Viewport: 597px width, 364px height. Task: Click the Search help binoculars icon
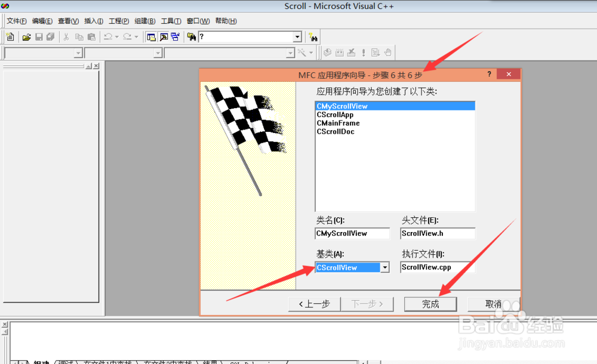click(x=313, y=37)
